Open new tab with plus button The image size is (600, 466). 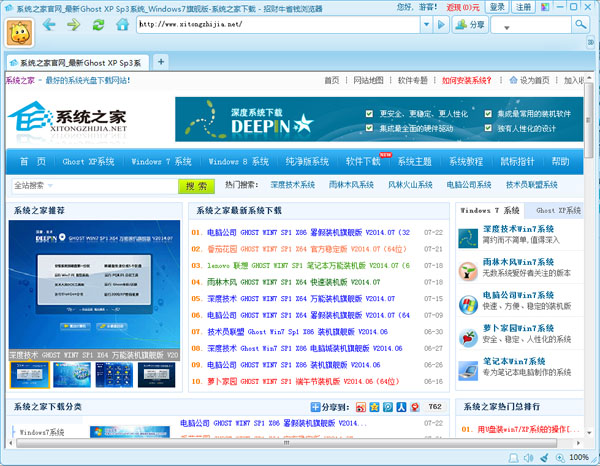[162, 62]
